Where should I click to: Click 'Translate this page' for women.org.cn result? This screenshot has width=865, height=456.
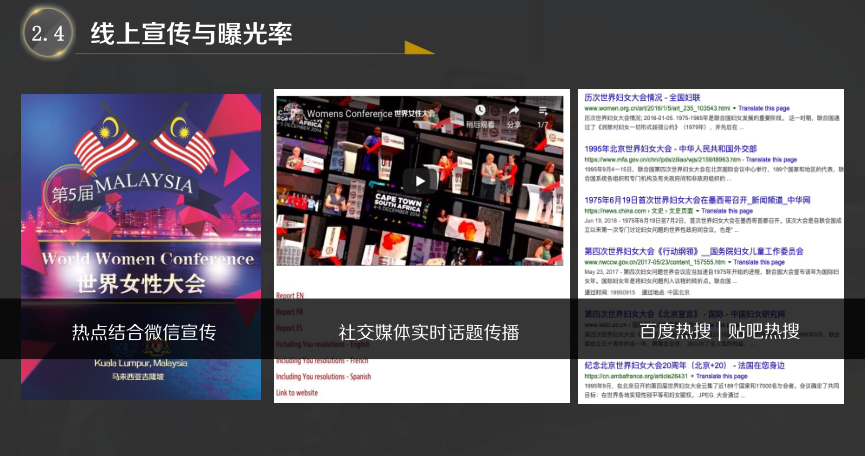tap(764, 108)
